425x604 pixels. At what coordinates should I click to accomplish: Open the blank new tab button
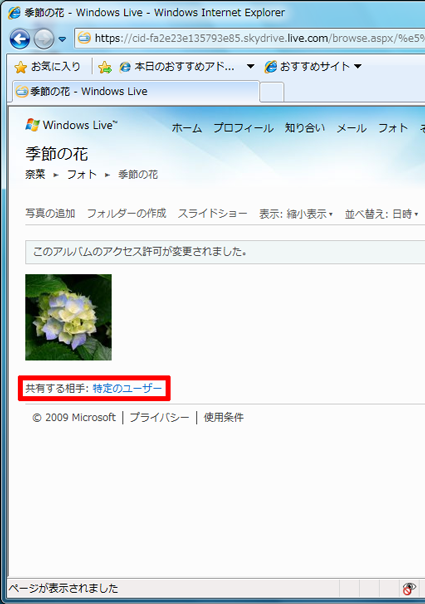tap(272, 92)
